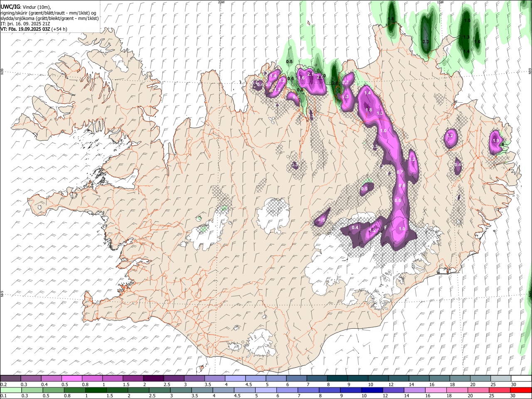Select bottom legend pale green swatch labeled 0.1
This screenshot has width=532, height=399.
click(x=10, y=390)
